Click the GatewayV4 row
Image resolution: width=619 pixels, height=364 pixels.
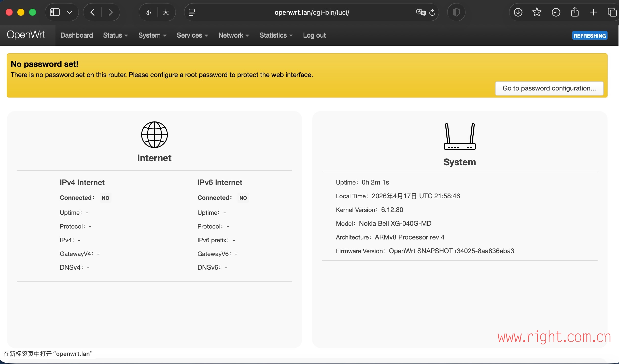point(80,254)
